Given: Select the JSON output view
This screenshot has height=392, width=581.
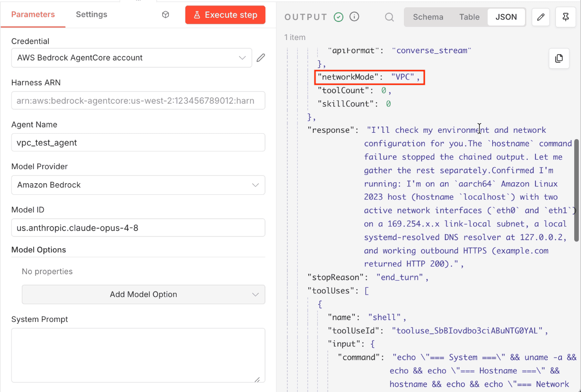Looking at the screenshot, I should coord(506,17).
